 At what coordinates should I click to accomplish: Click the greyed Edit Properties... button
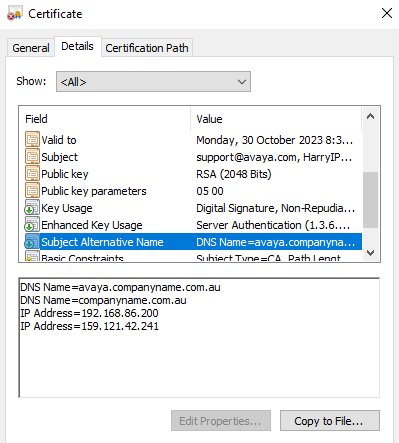pos(221,421)
